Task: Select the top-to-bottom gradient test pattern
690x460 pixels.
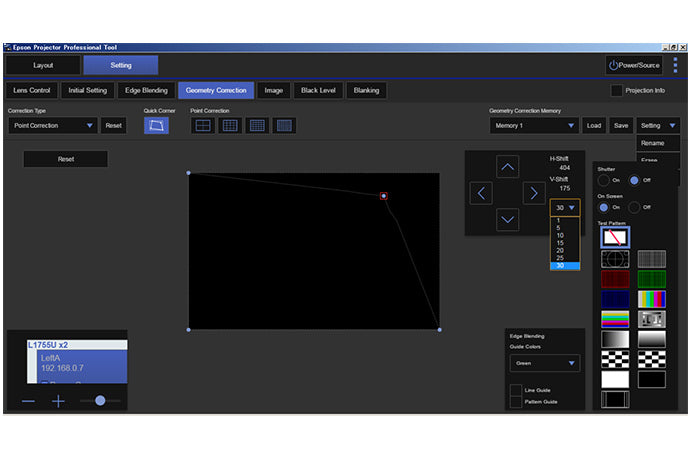Action: point(651,339)
